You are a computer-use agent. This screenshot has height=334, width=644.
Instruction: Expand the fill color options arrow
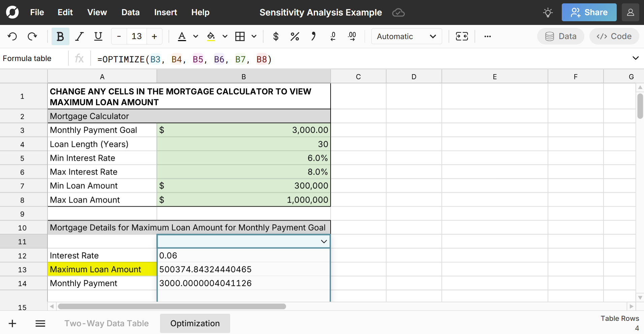point(225,36)
